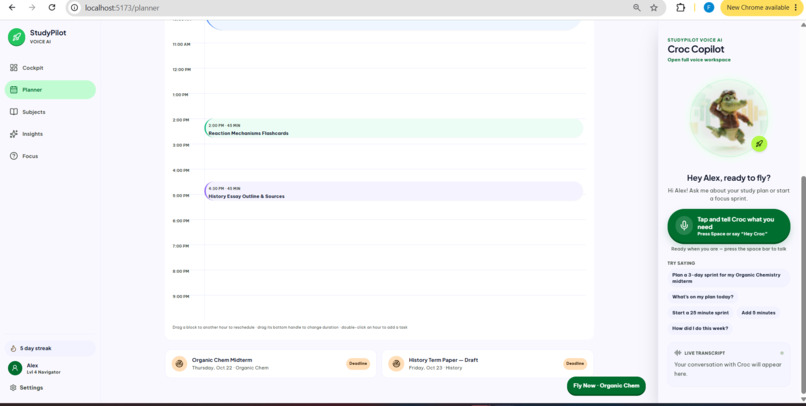Click the flame icon in streak badge

14,348
